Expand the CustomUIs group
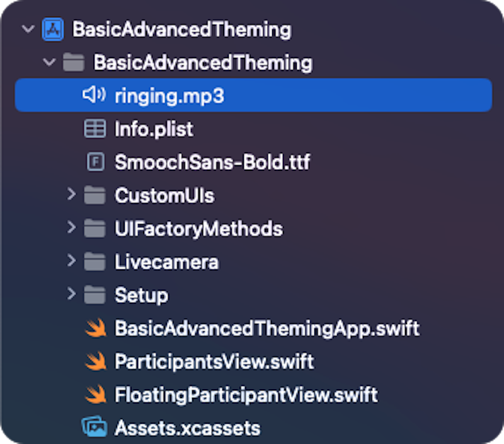The height and width of the screenshot is (444, 504). (x=71, y=196)
